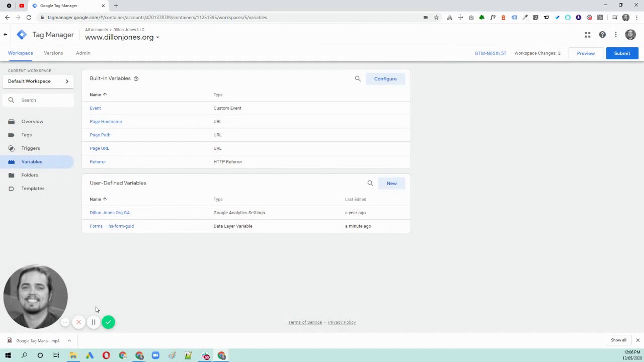Screen dimensions: 644x362
Task: Open Dillon Jones Org GA variable
Action: tap(110, 213)
